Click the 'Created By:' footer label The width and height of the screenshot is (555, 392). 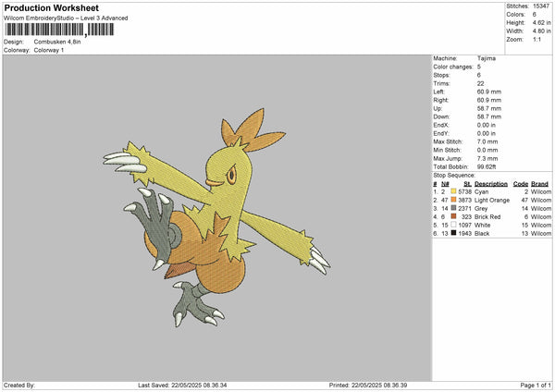(x=19, y=385)
